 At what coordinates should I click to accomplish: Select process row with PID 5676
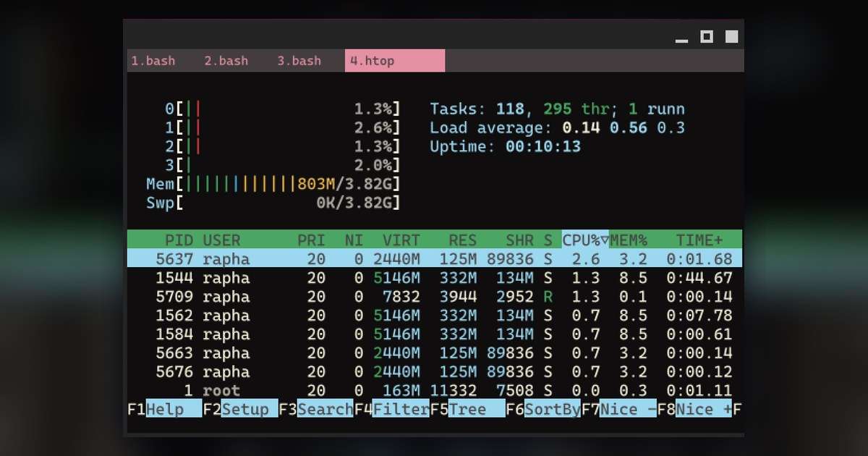[x=435, y=372]
